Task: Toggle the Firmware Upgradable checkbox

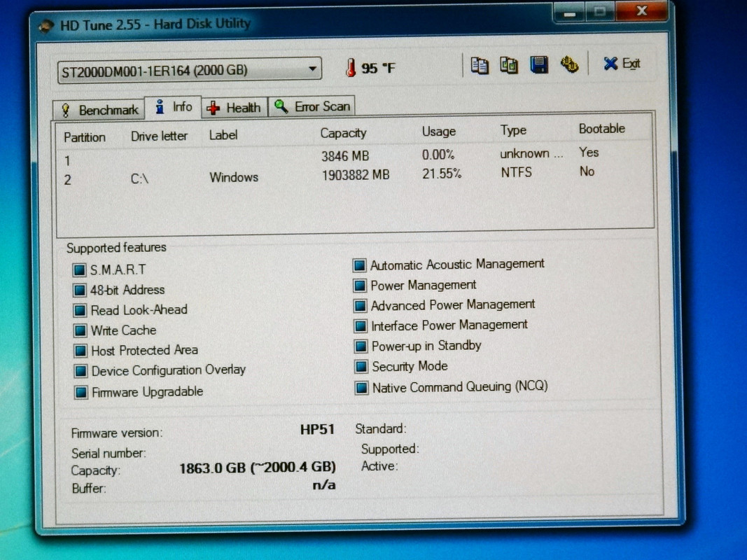Action: 81,393
